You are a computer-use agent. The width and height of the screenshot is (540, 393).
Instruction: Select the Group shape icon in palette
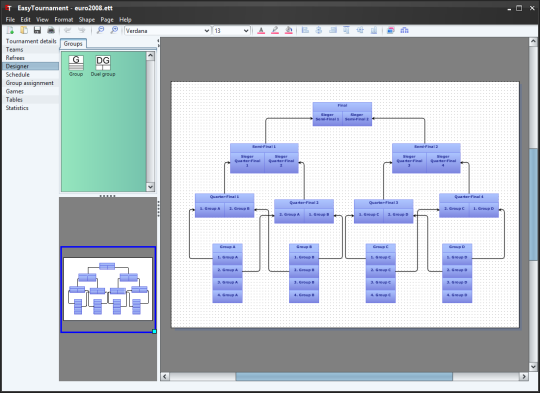click(x=76, y=66)
